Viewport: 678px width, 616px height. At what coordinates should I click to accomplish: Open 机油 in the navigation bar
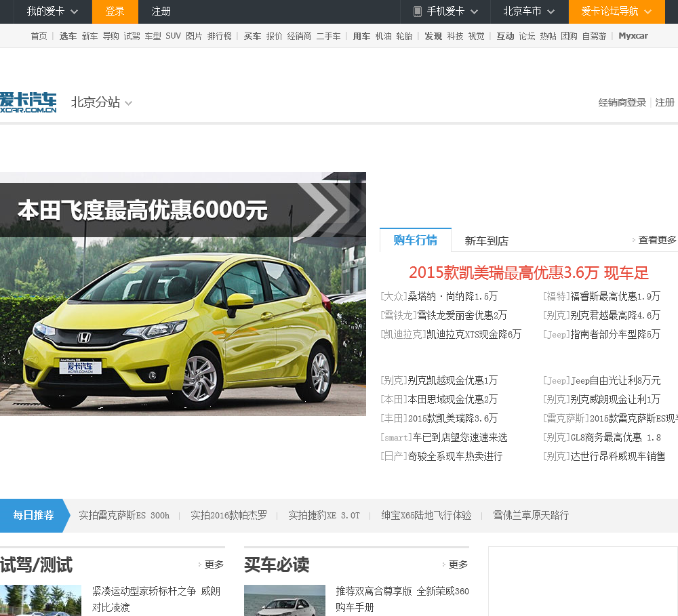point(383,36)
